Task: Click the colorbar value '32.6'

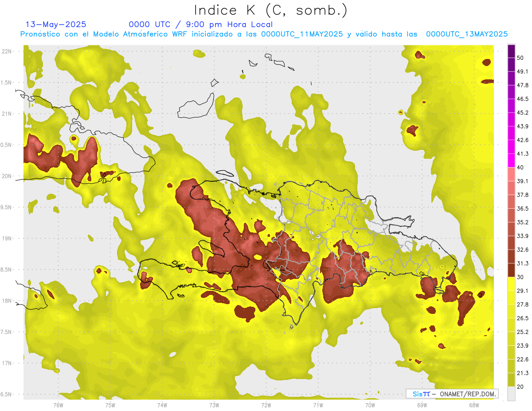Action: pos(522,250)
